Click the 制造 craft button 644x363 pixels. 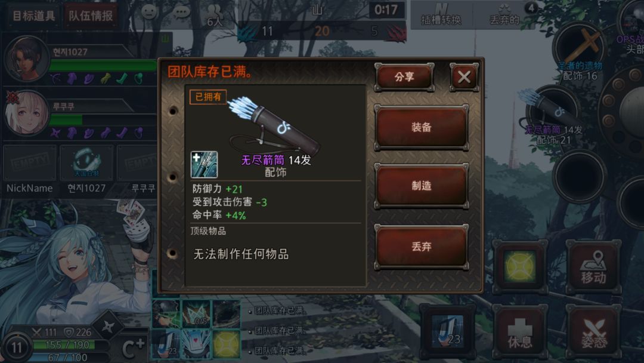[422, 186]
